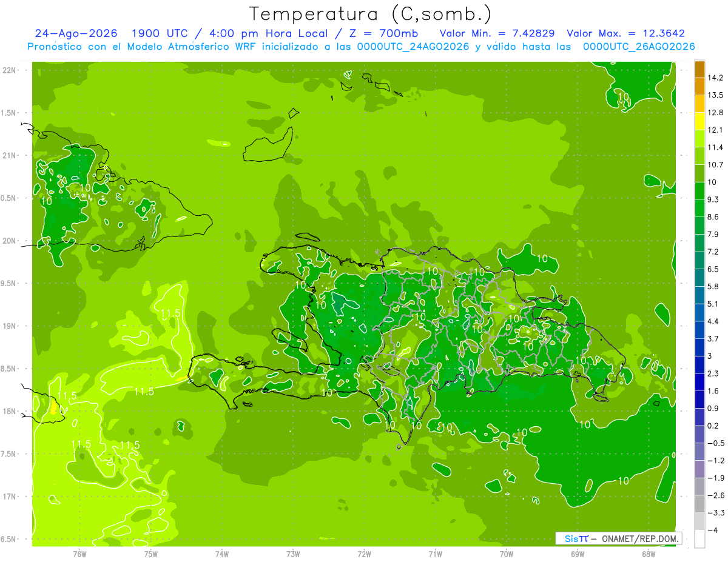Click the purple color bar segment between -1.9 and -1.2
The height and width of the screenshot is (562, 728).
(x=699, y=469)
